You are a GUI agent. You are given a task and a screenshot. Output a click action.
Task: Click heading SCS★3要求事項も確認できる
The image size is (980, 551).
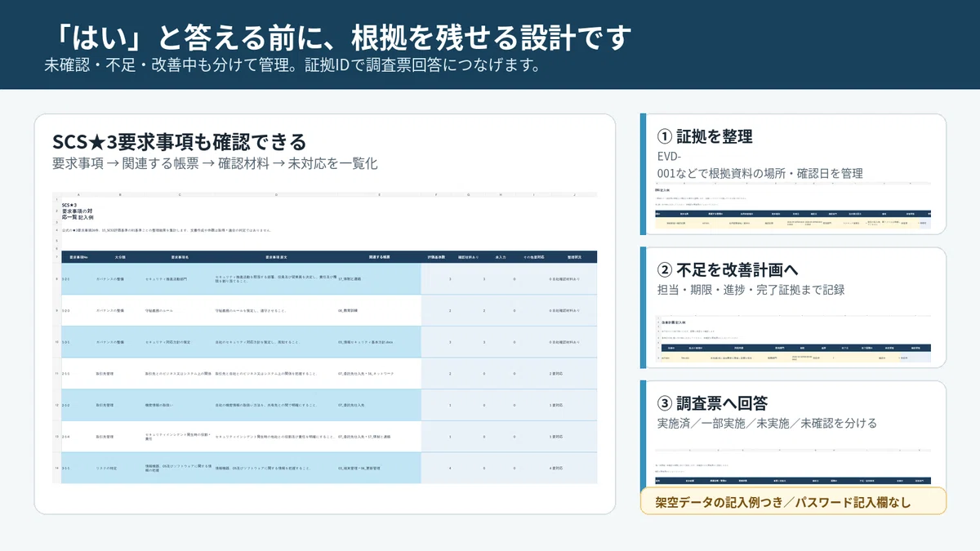180,141
